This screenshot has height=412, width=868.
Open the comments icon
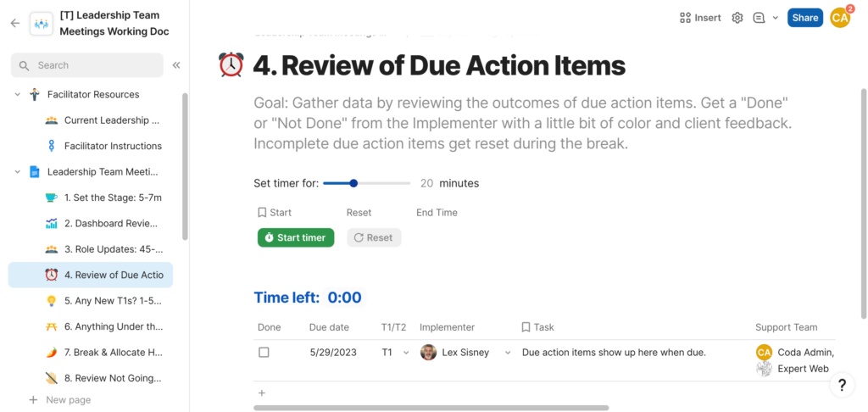click(x=759, y=18)
